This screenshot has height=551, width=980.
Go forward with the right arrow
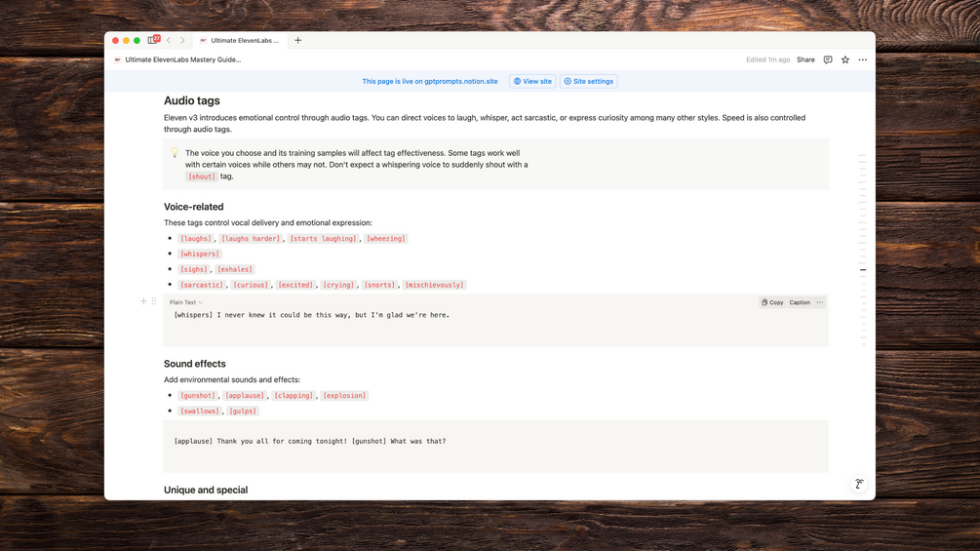pyautogui.click(x=182, y=40)
